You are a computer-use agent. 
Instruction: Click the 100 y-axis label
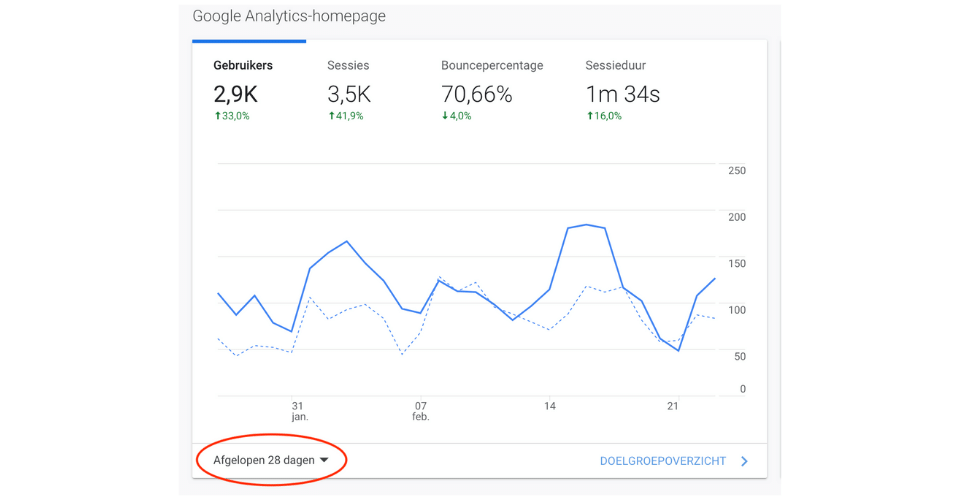pyautogui.click(x=737, y=310)
